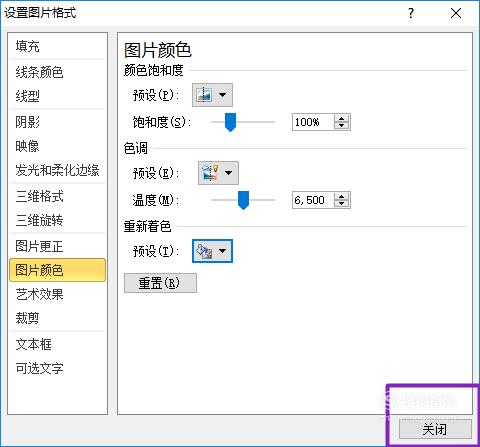480x447 pixels.
Task: Open the color saturation preset picture icon
Action: point(204,95)
